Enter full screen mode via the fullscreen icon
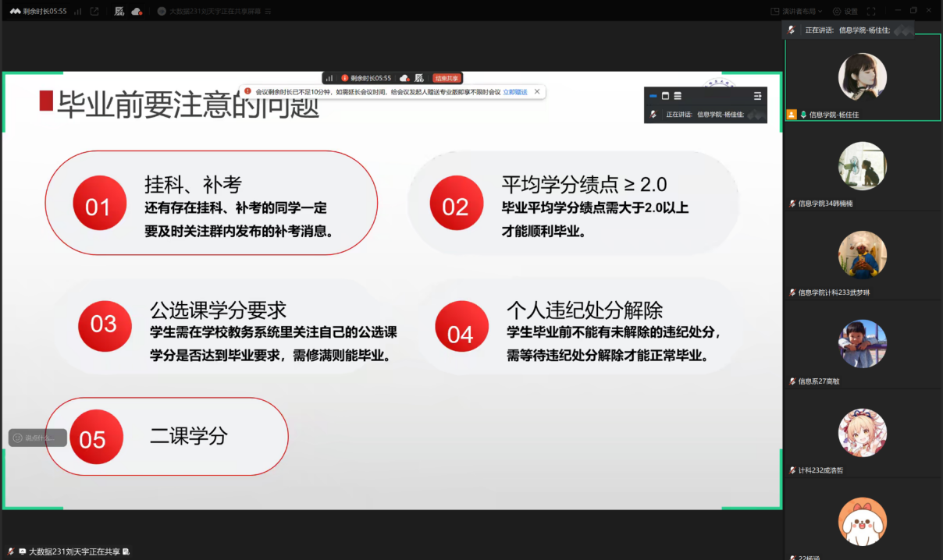This screenshot has width=943, height=560. (871, 12)
